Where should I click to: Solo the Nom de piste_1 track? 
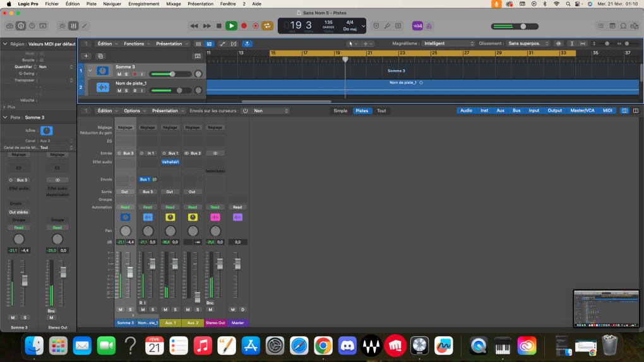126,91
